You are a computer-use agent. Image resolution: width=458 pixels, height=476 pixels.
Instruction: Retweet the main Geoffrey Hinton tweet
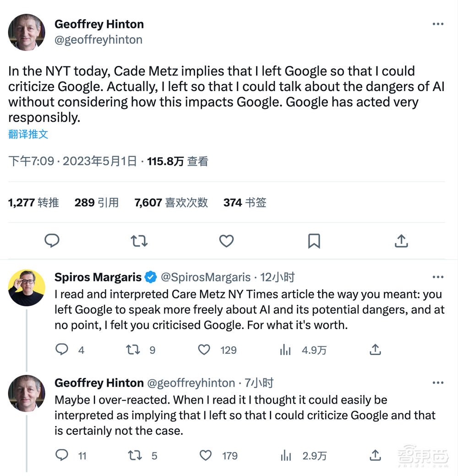(x=139, y=241)
